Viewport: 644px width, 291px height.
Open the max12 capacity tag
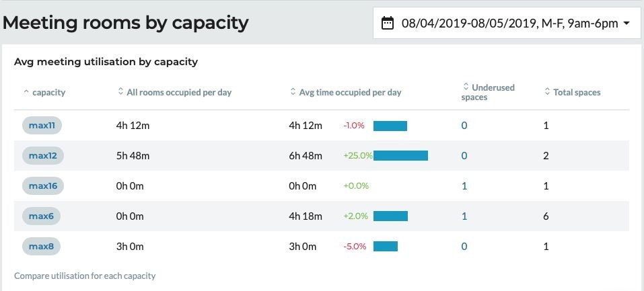click(x=42, y=156)
